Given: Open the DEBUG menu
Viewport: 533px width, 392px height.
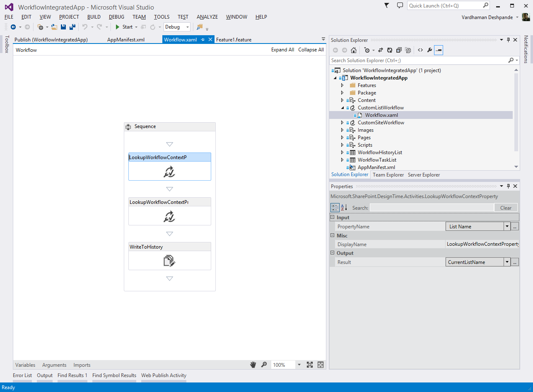Looking at the screenshot, I should [116, 17].
